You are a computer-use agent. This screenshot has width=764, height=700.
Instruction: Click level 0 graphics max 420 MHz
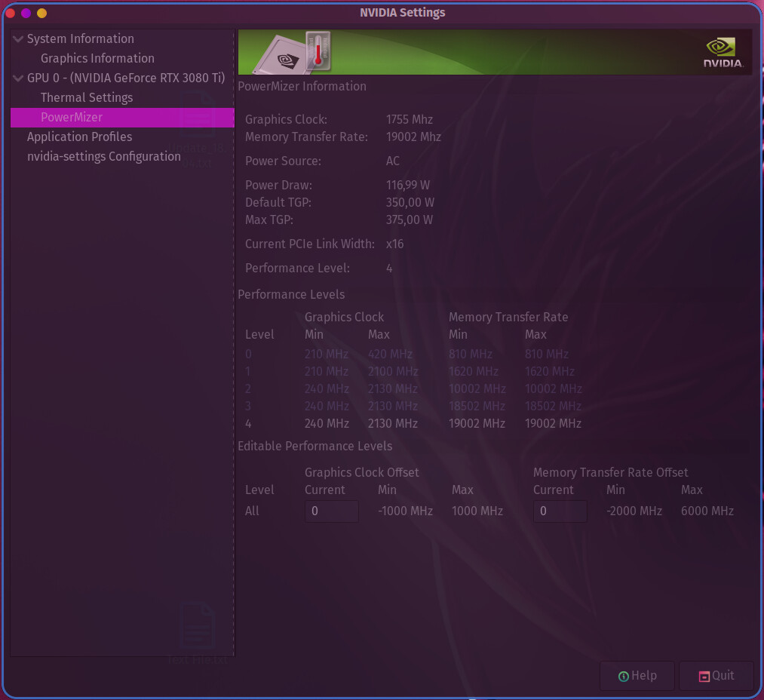pyautogui.click(x=390, y=355)
